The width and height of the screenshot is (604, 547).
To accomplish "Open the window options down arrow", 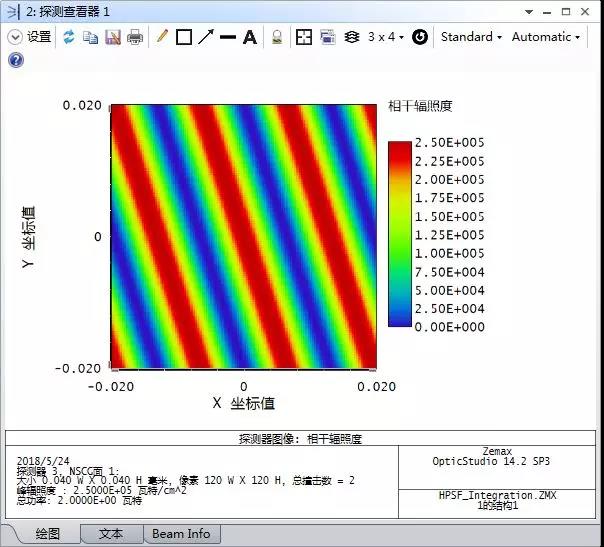I will [x=529, y=12].
